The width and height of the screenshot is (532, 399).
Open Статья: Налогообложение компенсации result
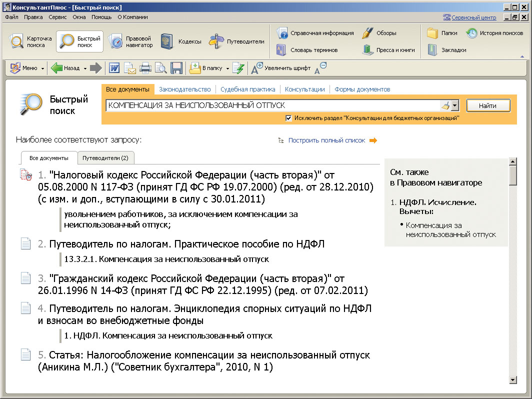point(203,361)
